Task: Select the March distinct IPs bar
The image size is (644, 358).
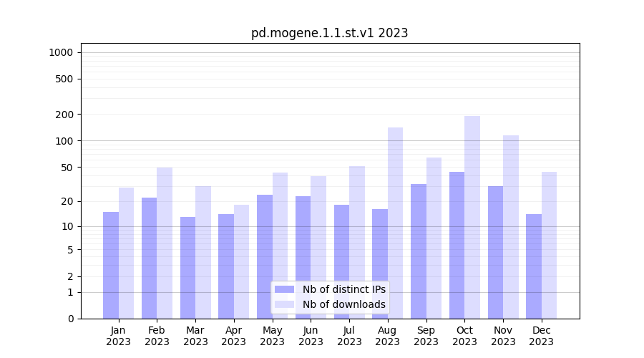Action: (187, 267)
